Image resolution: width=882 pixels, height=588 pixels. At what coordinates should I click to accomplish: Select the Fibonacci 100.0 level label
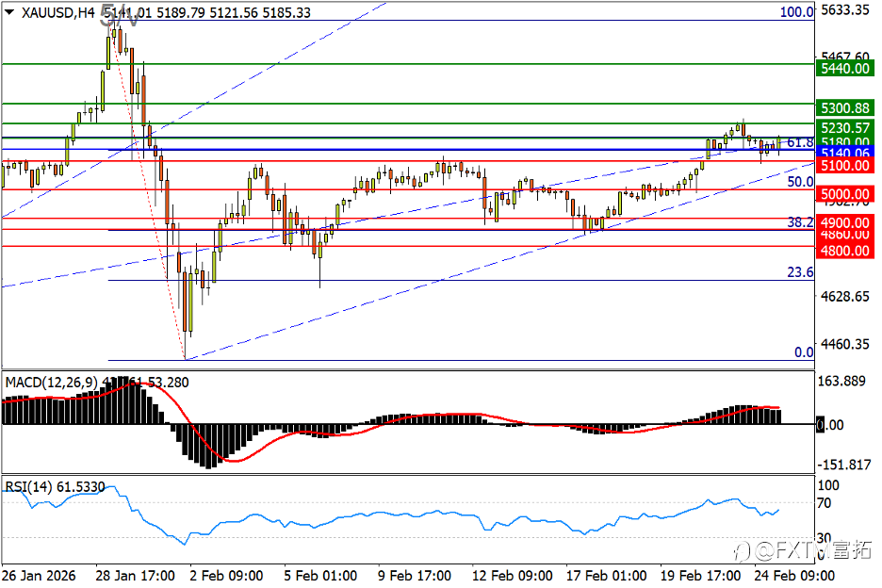[796, 11]
